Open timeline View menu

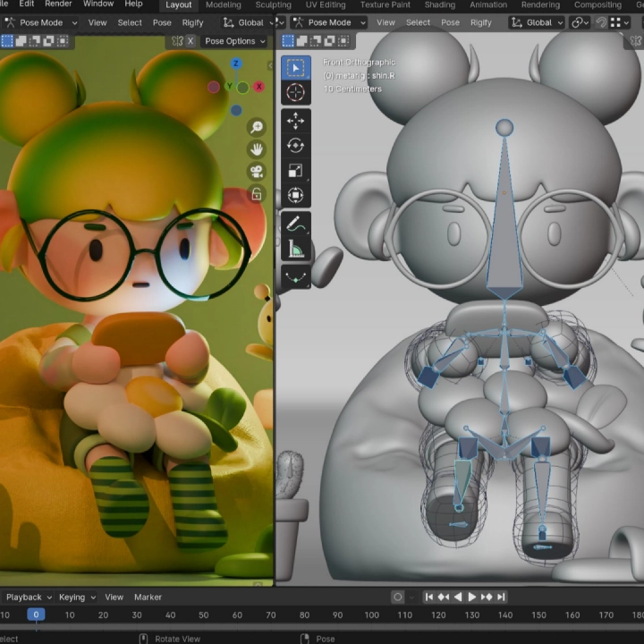click(114, 597)
